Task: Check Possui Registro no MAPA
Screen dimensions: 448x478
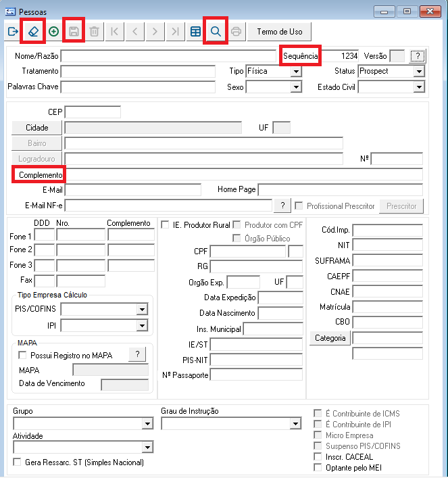Action: tap(22, 355)
